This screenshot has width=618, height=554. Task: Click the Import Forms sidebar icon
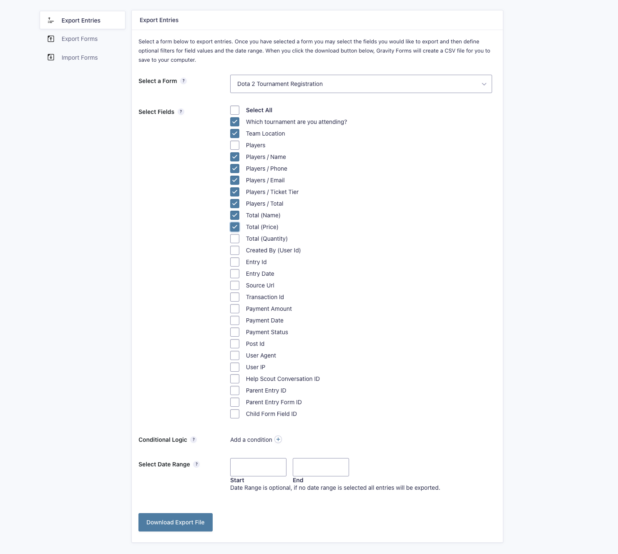click(x=51, y=57)
